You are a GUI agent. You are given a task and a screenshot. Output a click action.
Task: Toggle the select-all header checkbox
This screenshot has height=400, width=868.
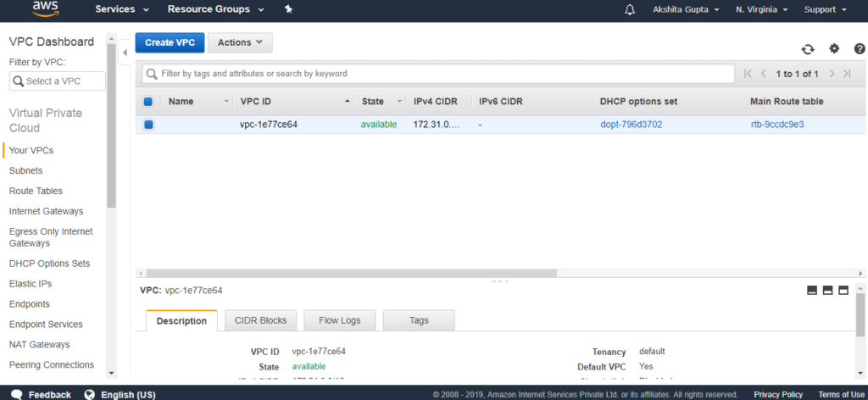[x=148, y=102]
